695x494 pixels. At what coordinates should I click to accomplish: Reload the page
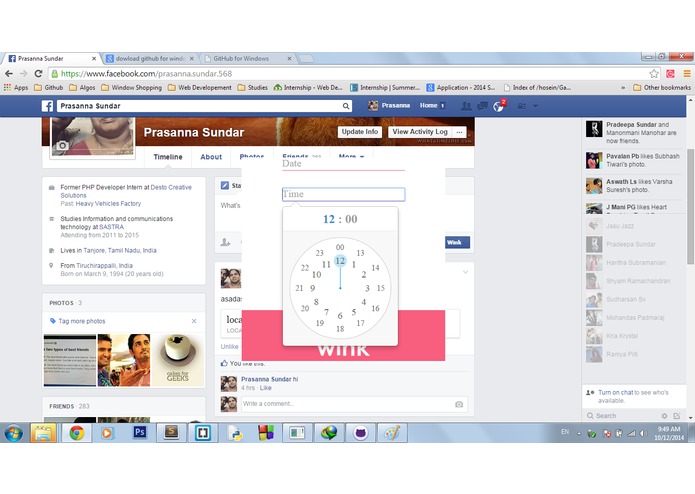tap(39, 74)
